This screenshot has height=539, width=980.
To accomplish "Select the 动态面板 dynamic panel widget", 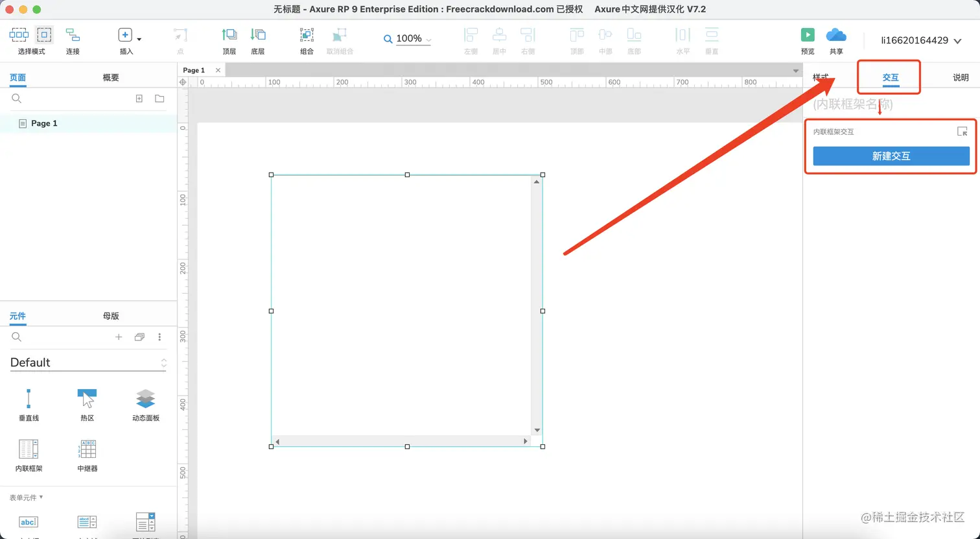I will coord(145,405).
